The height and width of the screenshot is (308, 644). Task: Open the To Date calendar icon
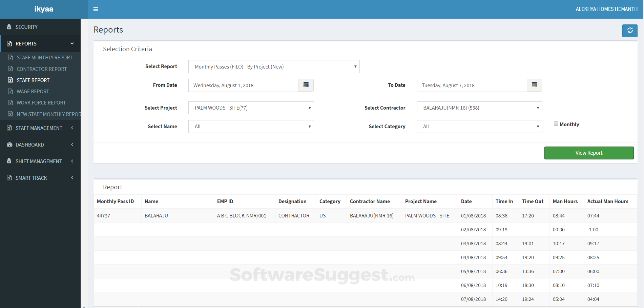pos(534,85)
